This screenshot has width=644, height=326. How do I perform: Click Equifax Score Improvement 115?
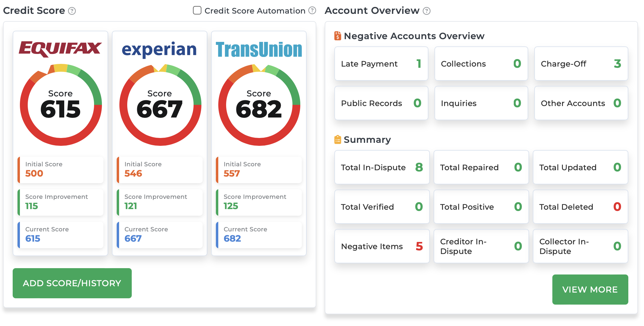[60, 202]
